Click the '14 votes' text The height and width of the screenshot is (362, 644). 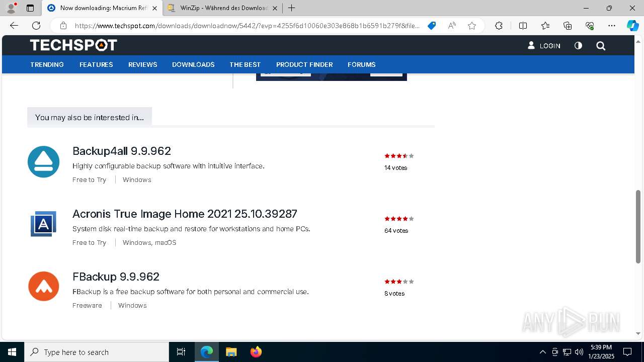pyautogui.click(x=396, y=168)
